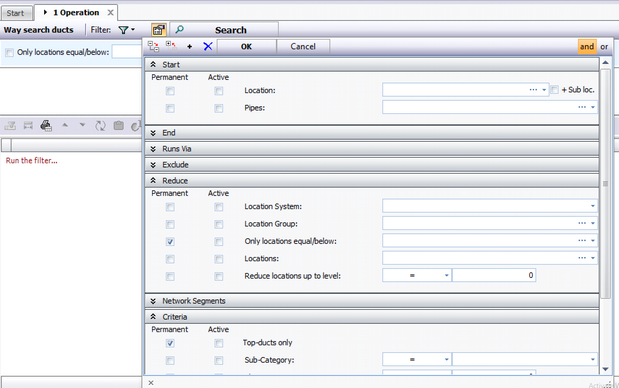Viewport: 619px width, 388px height.
Task: Click the magnifier icon next to Search
Action: point(180,30)
